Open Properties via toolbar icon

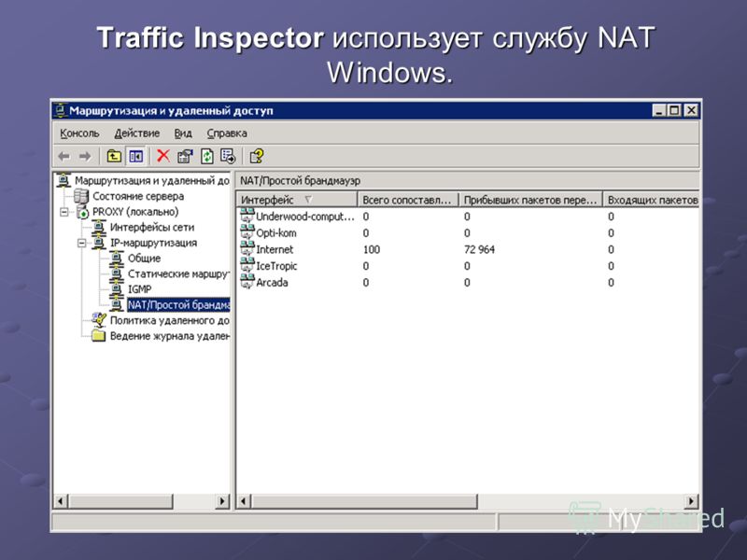tap(185, 156)
